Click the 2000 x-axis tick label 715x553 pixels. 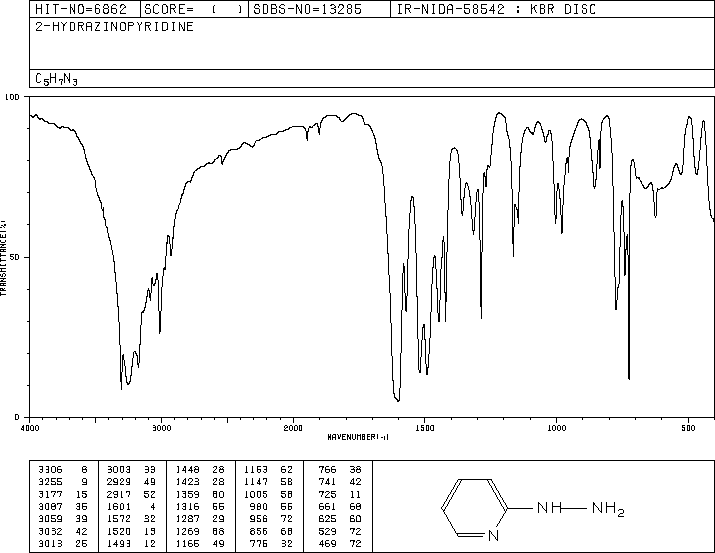[293, 428]
